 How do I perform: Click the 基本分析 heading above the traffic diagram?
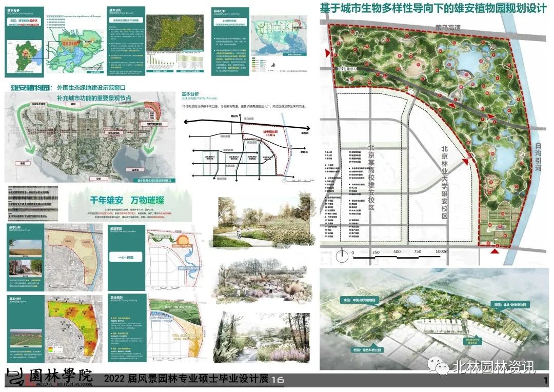point(190,94)
